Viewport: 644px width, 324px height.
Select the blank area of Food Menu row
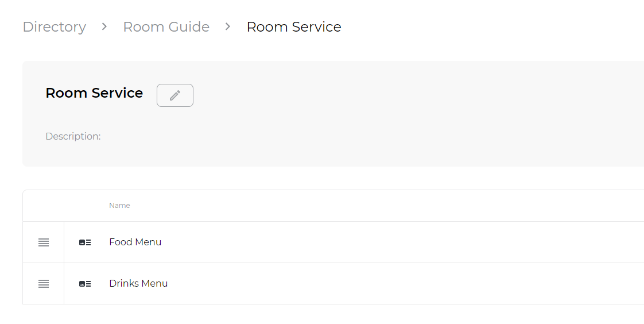tap(402, 242)
